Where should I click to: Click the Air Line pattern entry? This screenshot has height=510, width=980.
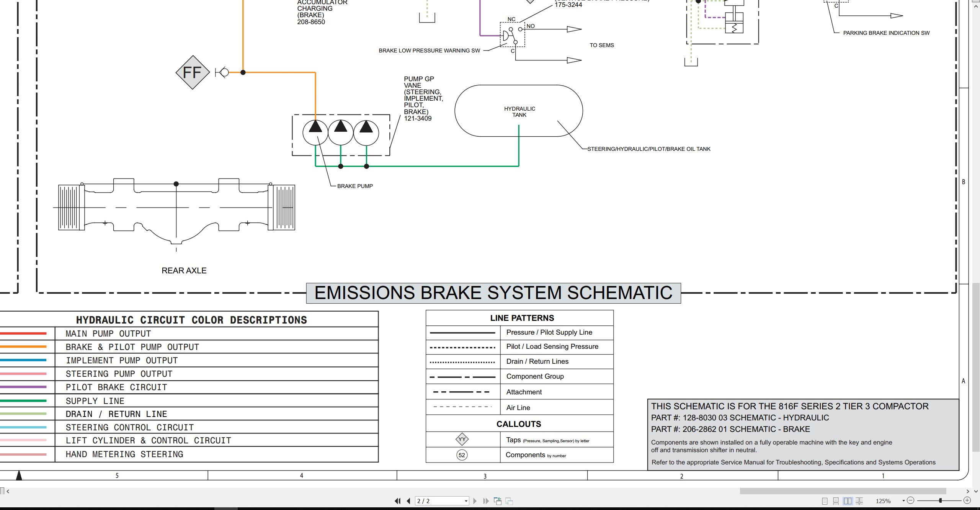click(x=518, y=408)
